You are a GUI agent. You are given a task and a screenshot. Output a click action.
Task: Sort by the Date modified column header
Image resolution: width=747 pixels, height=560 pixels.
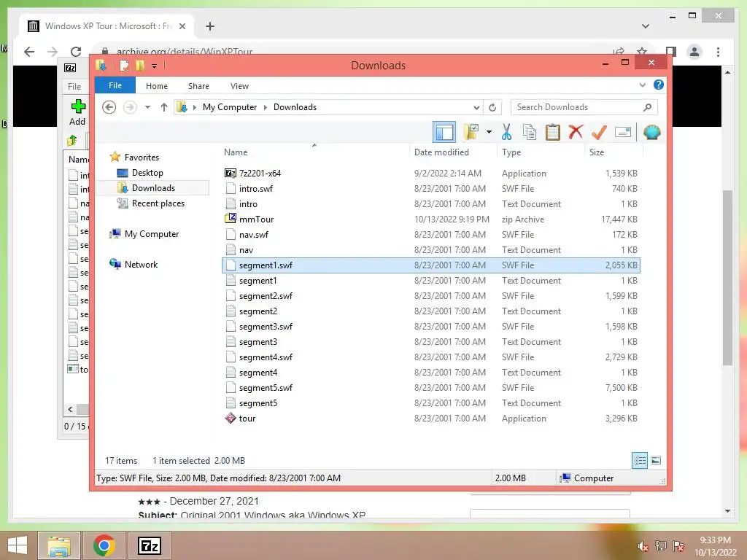click(x=441, y=152)
